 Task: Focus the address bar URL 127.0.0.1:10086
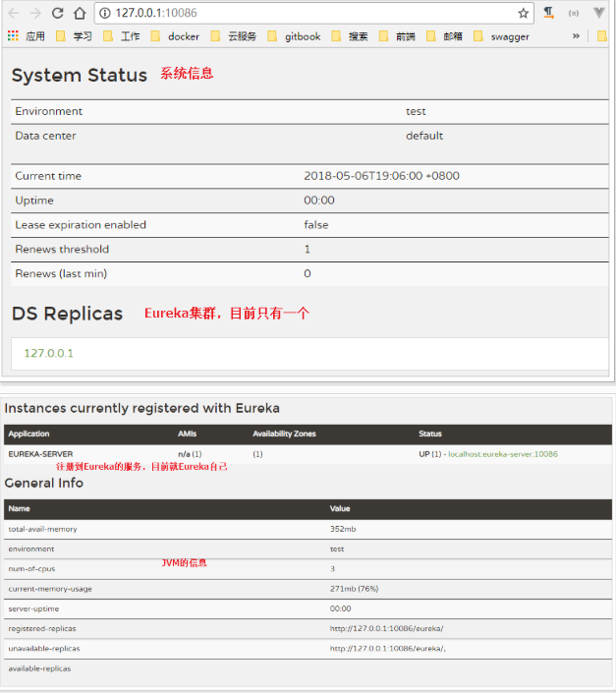[x=156, y=13]
